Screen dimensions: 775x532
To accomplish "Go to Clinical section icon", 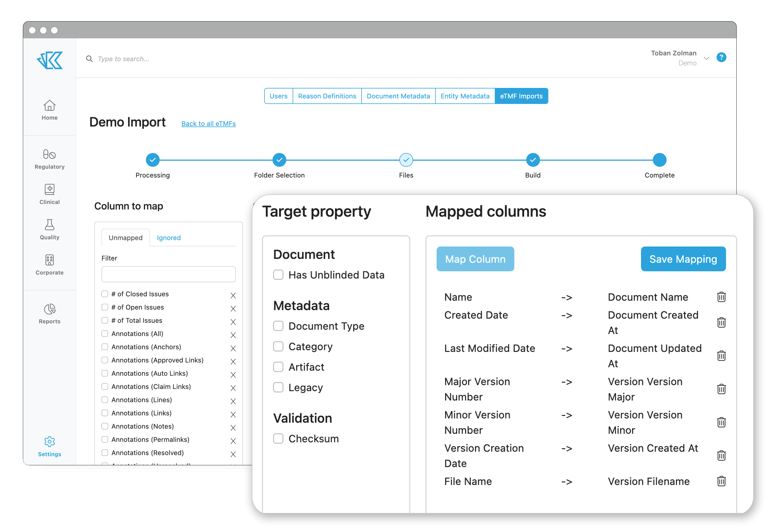I will pyautogui.click(x=49, y=189).
